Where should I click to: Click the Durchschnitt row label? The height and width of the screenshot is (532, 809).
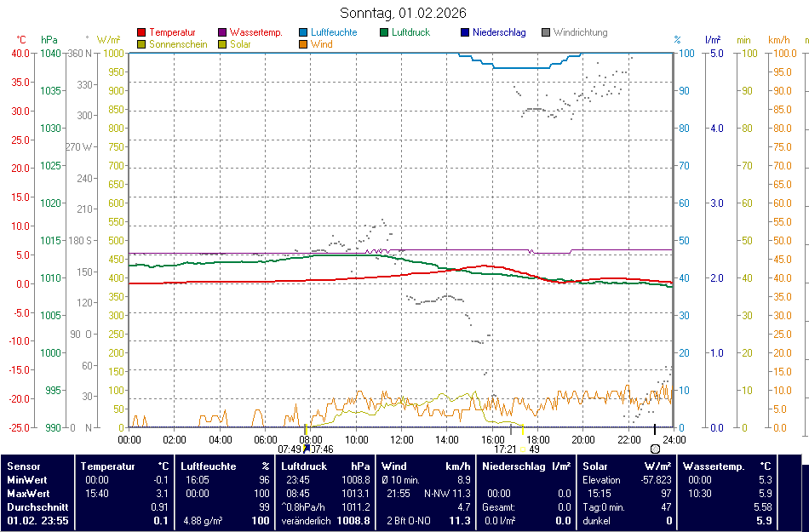point(33,507)
